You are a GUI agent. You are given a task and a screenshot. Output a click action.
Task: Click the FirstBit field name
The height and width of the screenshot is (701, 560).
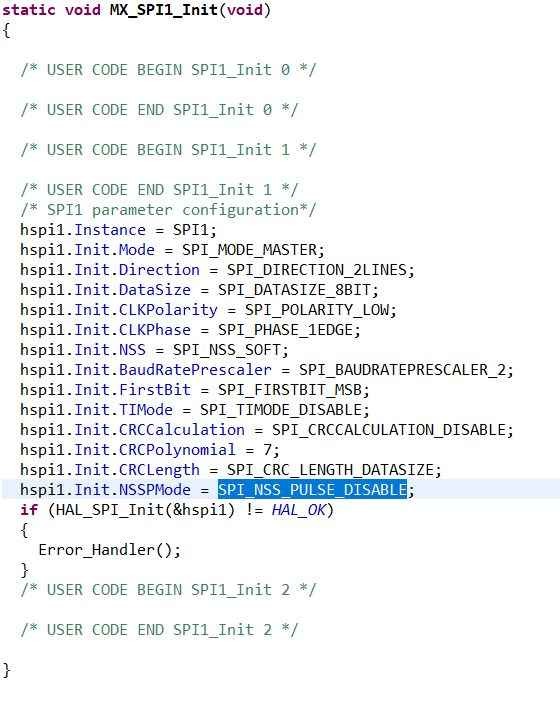coord(155,390)
